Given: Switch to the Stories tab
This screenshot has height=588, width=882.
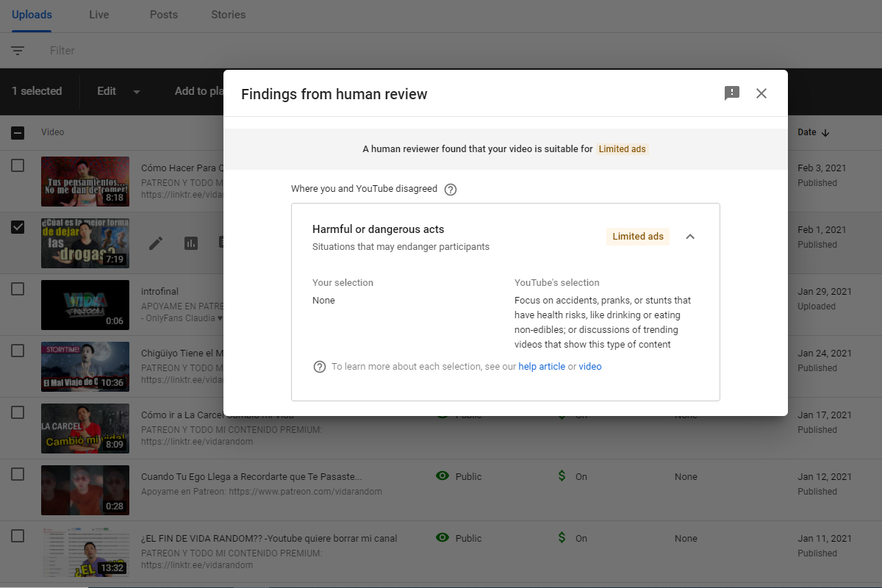Looking at the screenshot, I should [228, 15].
